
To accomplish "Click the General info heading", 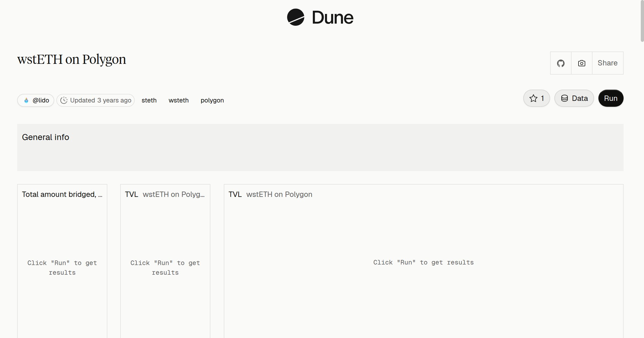I will tap(46, 137).
